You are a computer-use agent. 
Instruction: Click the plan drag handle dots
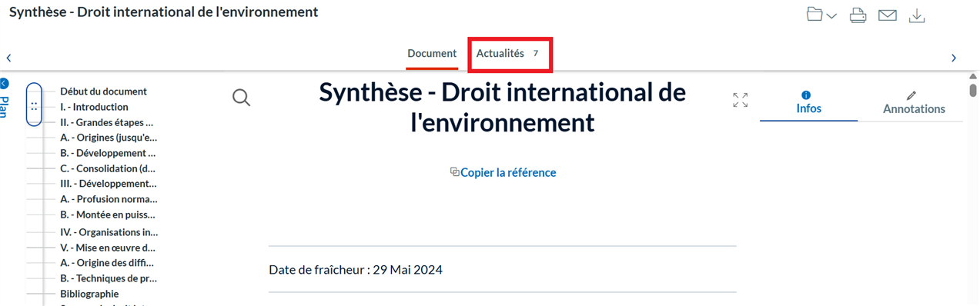point(34,106)
